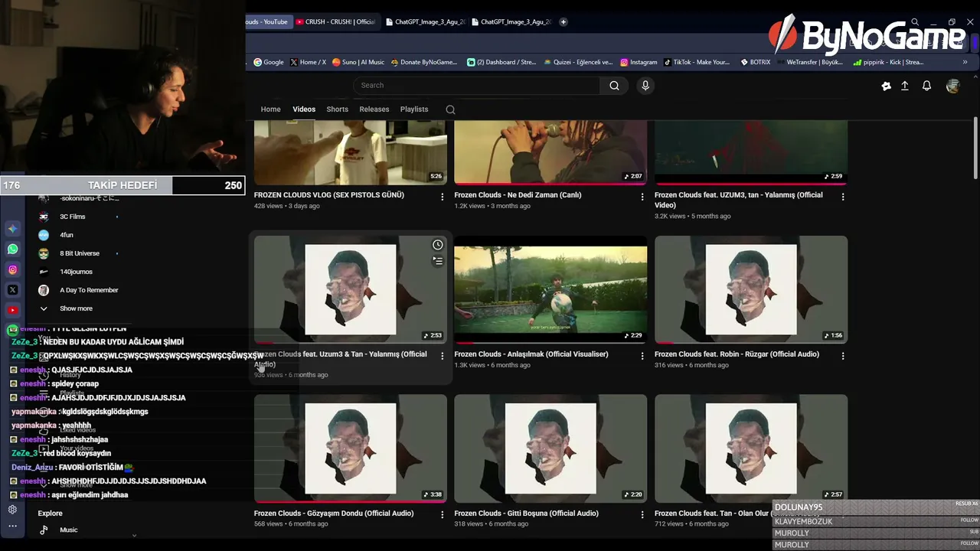Open the (2) Dashboard / Stre... bookmark
Viewport: 980px width, 551px height.
501,63
